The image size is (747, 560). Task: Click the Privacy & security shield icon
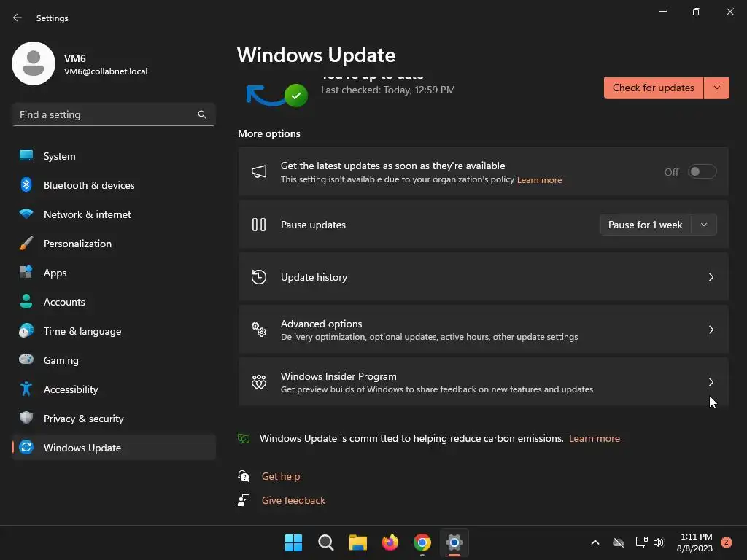pos(26,418)
